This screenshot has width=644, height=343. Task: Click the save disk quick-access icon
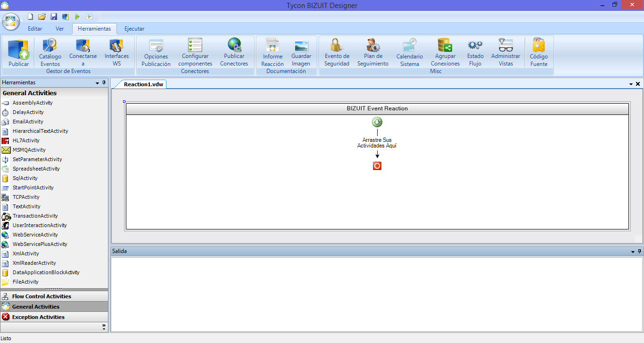point(54,16)
